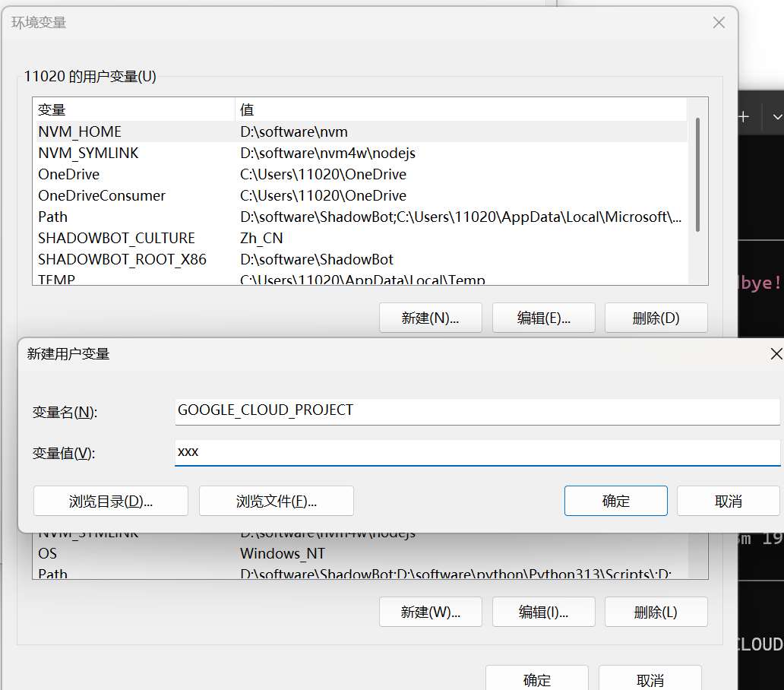Click the 变量名 input field

[478, 412]
